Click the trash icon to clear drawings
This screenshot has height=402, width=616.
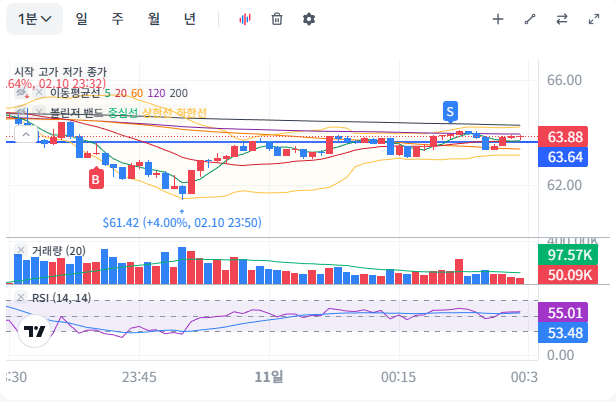tap(277, 19)
